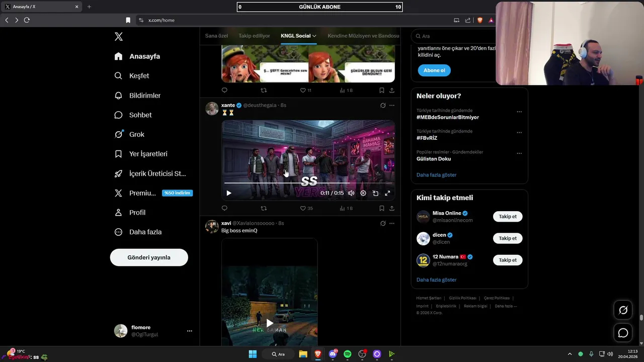Open Grok actions on xavi's post
The width and height of the screenshot is (644, 362).
[383, 223]
